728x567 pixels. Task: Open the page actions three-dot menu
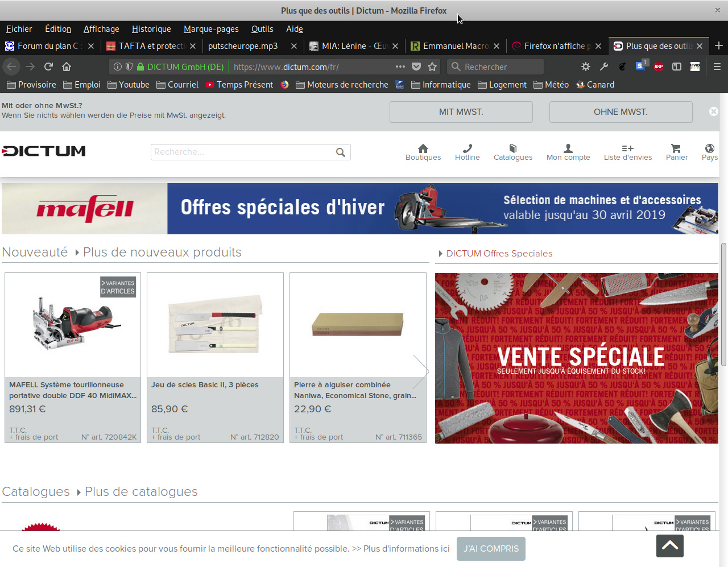(x=400, y=67)
